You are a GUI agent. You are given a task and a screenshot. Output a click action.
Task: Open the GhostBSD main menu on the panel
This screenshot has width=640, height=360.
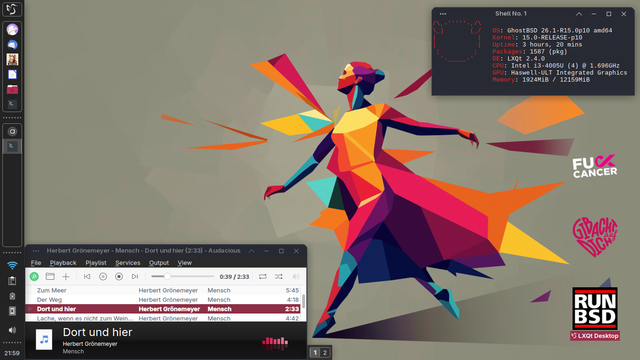point(12,9)
